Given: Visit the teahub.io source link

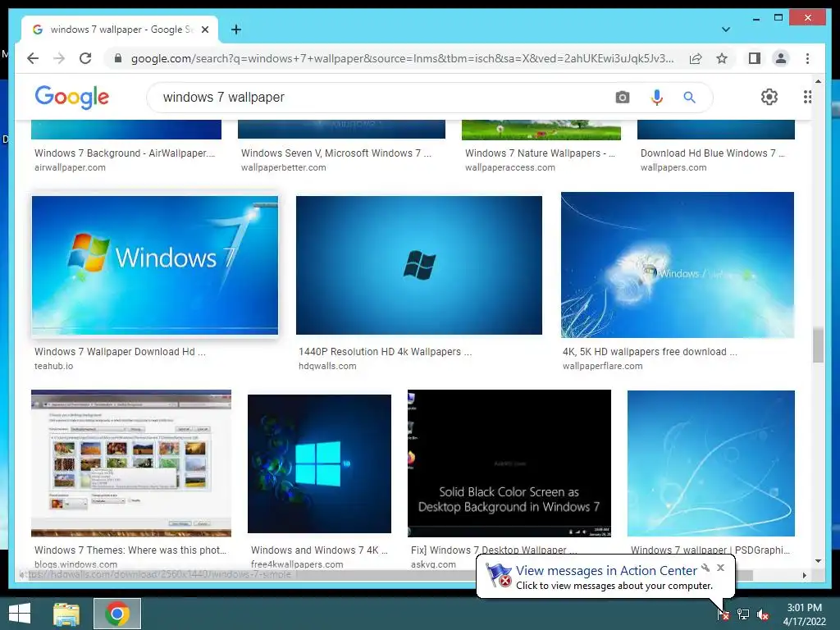Looking at the screenshot, I should point(53,366).
